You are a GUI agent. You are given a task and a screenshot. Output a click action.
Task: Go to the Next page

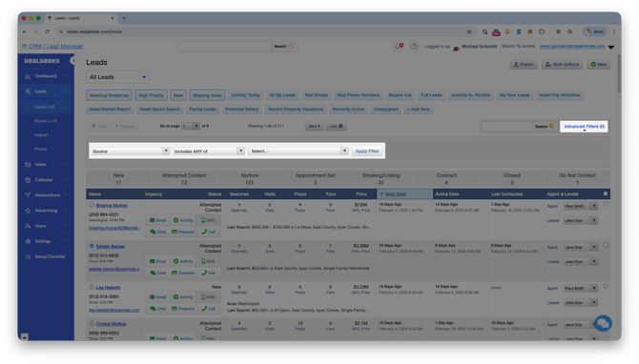(314, 126)
